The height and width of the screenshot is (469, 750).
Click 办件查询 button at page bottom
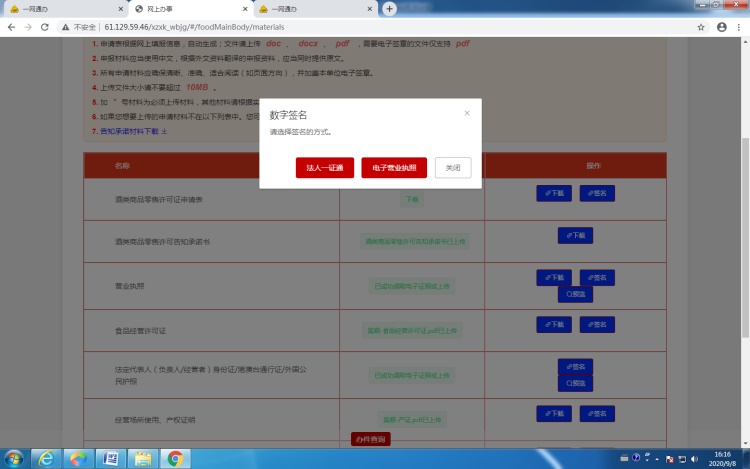tap(370, 439)
